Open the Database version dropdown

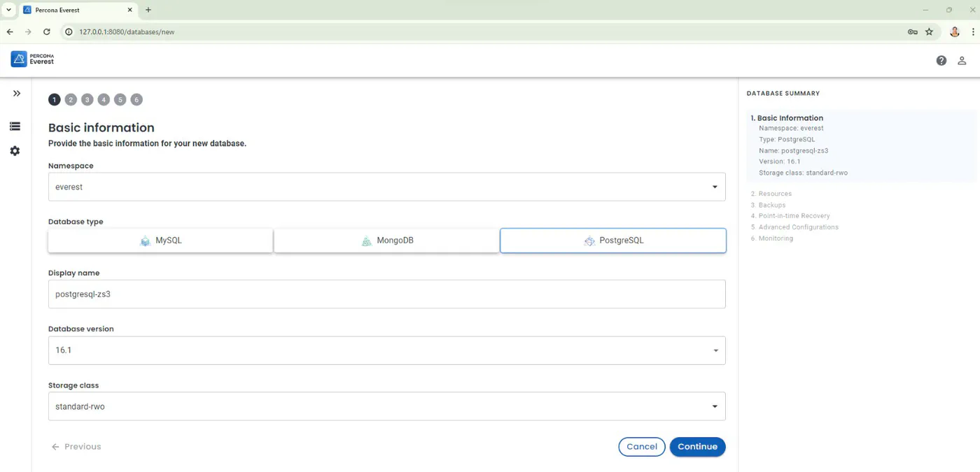pyautogui.click(x=386, y=350)
